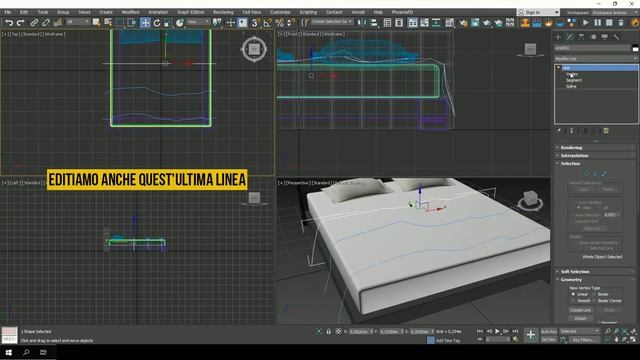Click the Align tool icon
The width and height of the screenshot is (640, 360).
[x=374, y=23]
